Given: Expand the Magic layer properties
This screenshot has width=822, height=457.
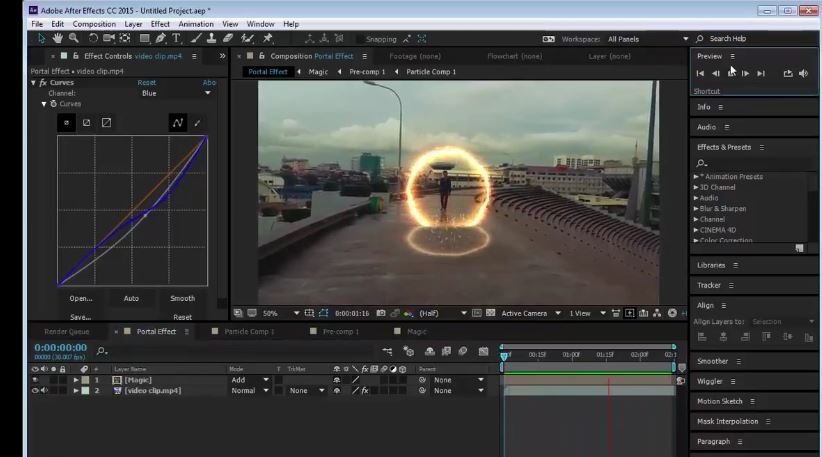Looking at the screenshot, I should click(x=76, y=380).
